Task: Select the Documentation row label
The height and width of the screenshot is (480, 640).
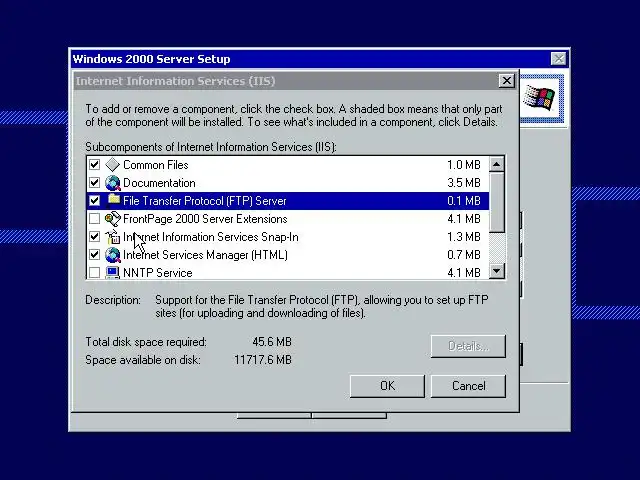Action: [x=159, y=183]
